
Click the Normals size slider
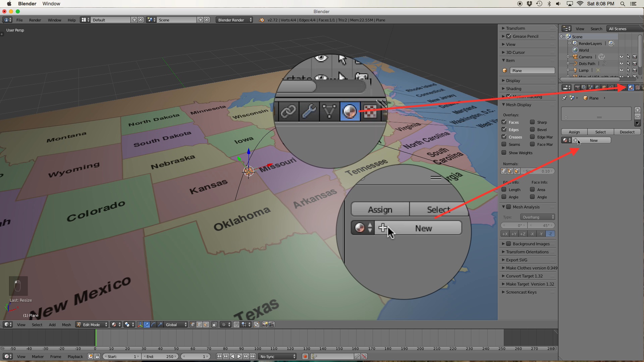coord(538,171)
